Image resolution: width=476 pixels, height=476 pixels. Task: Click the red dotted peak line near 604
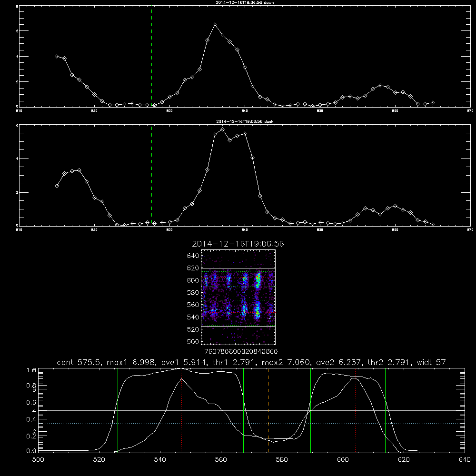click(355, 410)
